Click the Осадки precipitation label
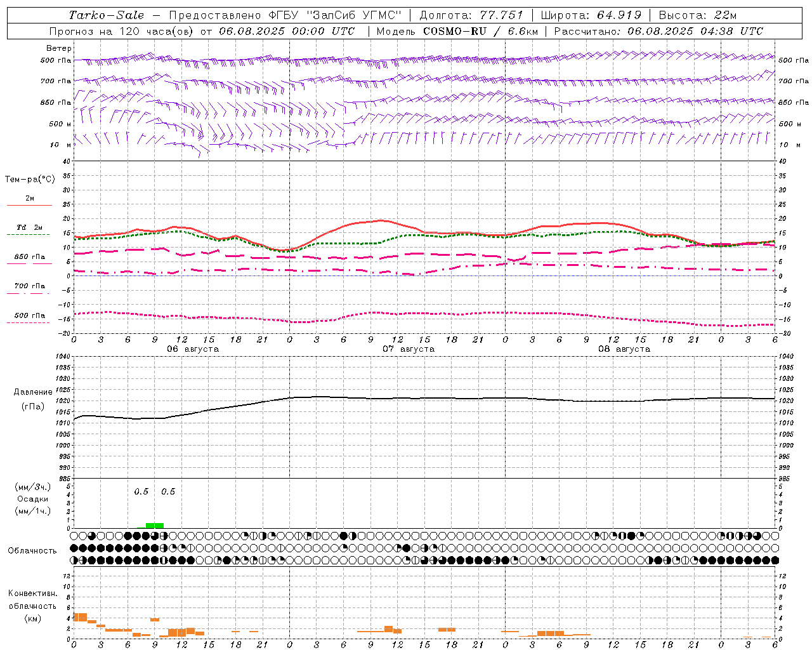 [33, 499]
